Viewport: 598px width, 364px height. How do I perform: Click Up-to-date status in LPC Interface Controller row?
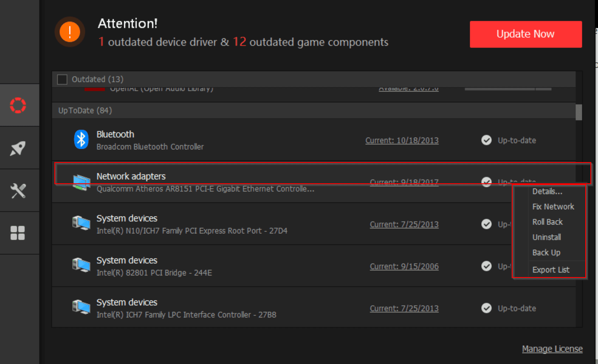click(x=516, y=308)
